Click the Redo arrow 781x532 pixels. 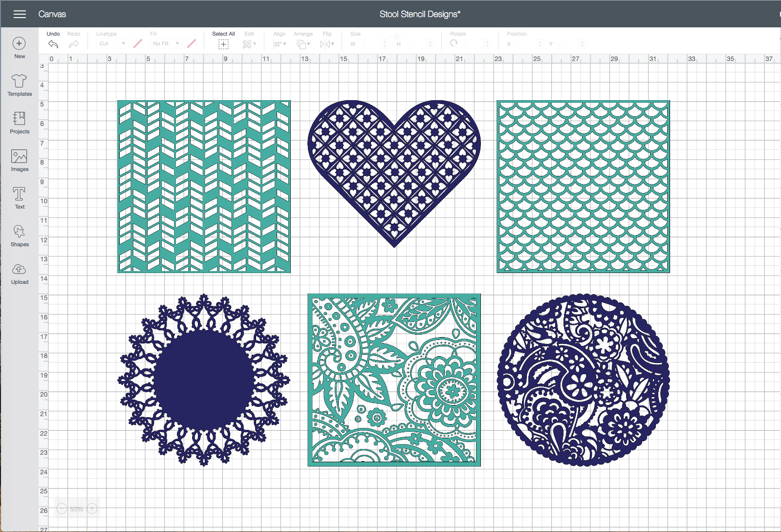pyautogui.click(x=74, y=44)
